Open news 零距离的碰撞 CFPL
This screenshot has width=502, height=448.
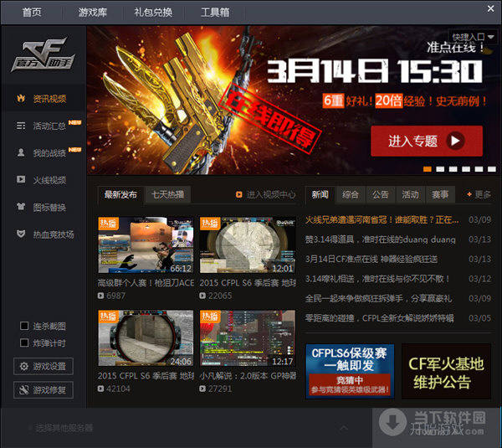click(379, 318)
